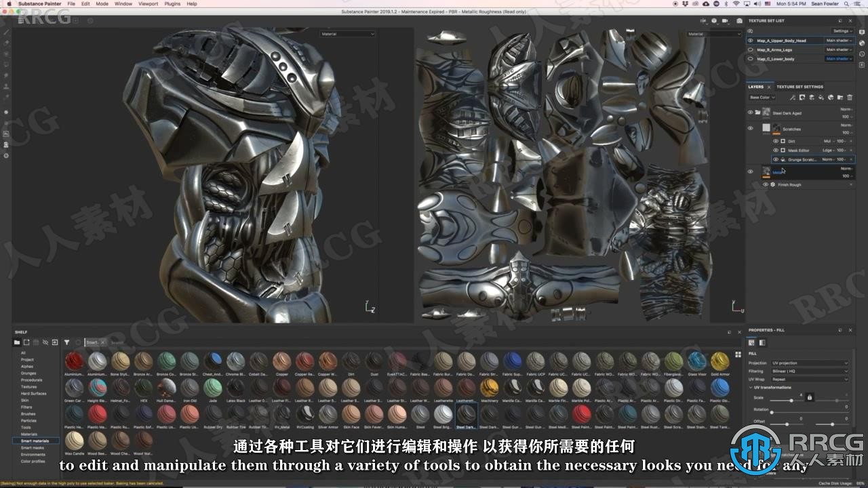
Task: Click the add effect wand icon
Action: [x=793, y=97]
